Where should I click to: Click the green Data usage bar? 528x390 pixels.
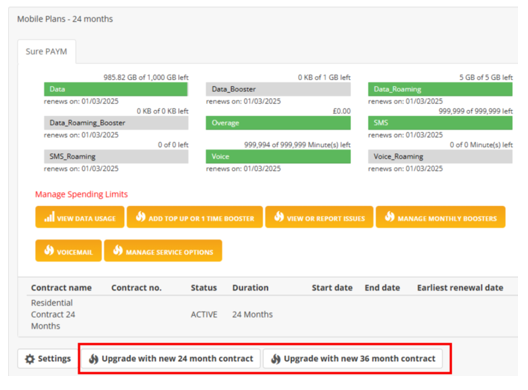pos(116,89)
